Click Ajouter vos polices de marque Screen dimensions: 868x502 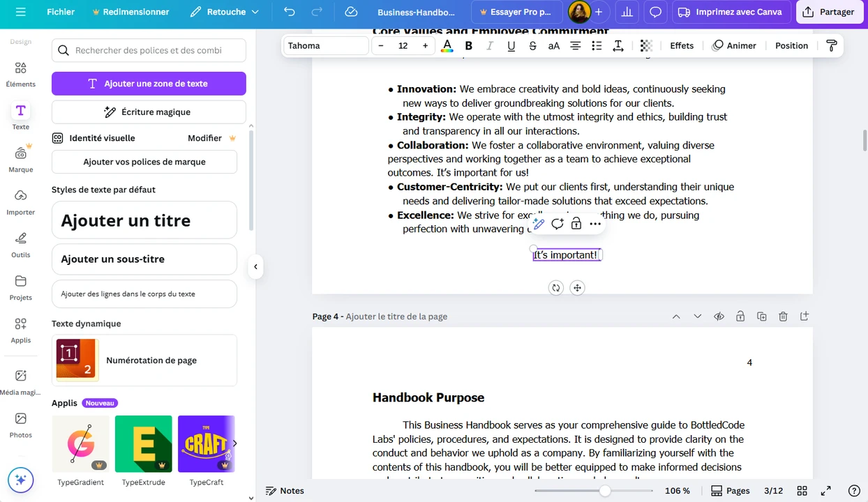tap(144, 162)
